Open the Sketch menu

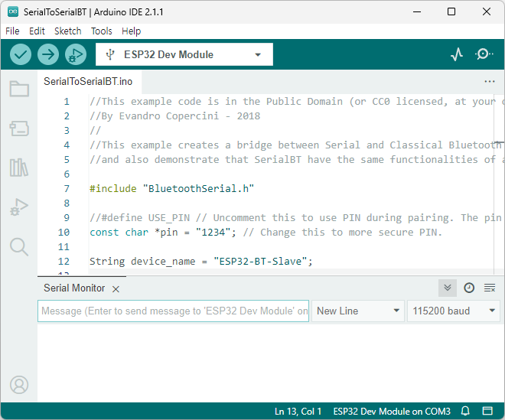[x=67, y=31]
